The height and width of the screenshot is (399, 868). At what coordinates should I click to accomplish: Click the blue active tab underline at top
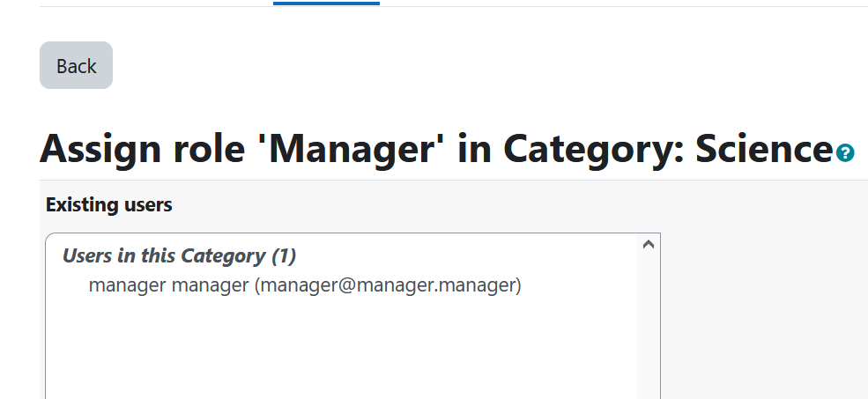326,4
